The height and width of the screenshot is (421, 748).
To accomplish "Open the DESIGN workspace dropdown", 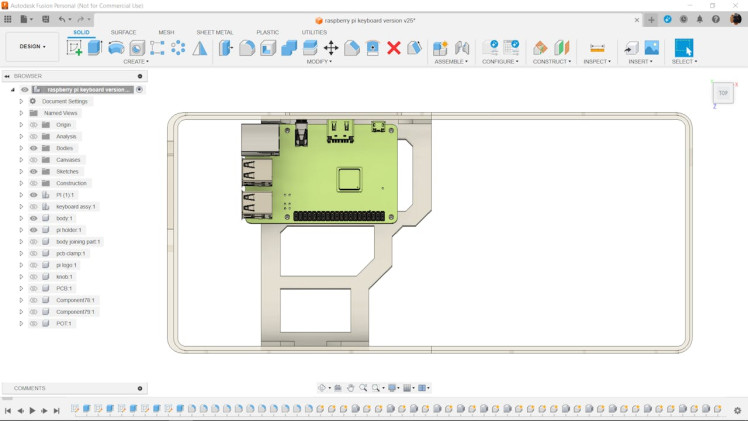I will point(32,46).
